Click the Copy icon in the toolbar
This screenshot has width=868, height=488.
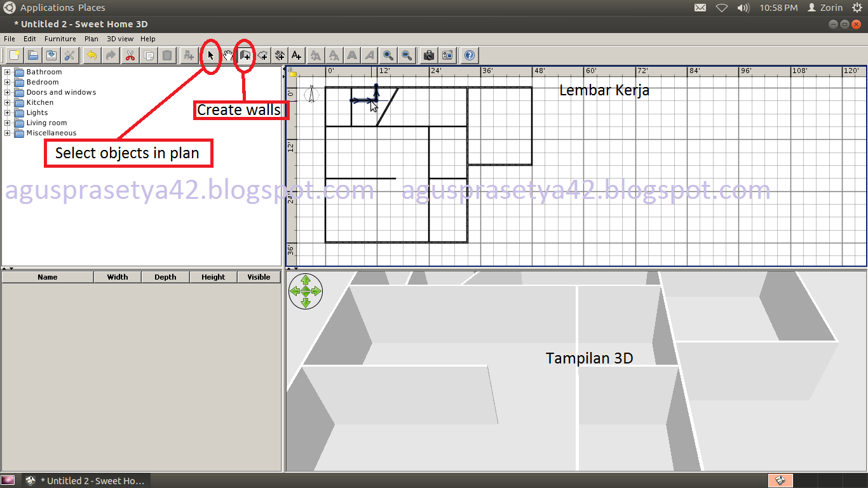tap(148, 56)
